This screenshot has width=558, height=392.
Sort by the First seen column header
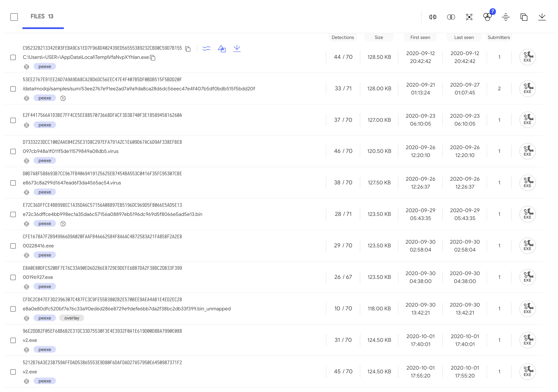pos(420,38)
